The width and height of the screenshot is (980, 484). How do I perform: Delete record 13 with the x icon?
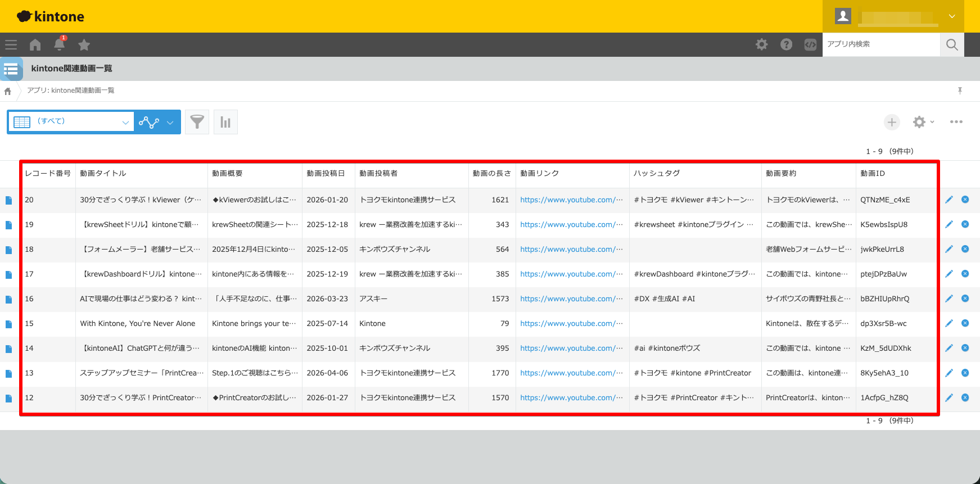(965, 373)
